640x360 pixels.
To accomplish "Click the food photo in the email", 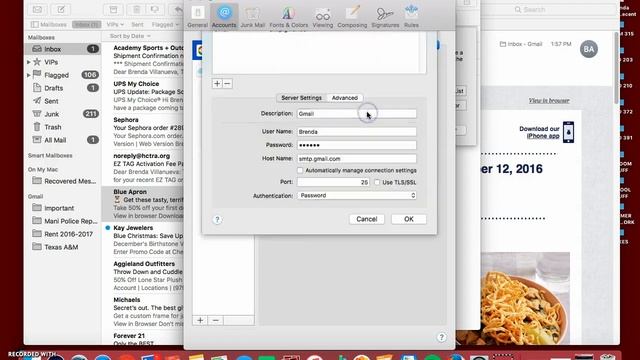I will (525, 298).
